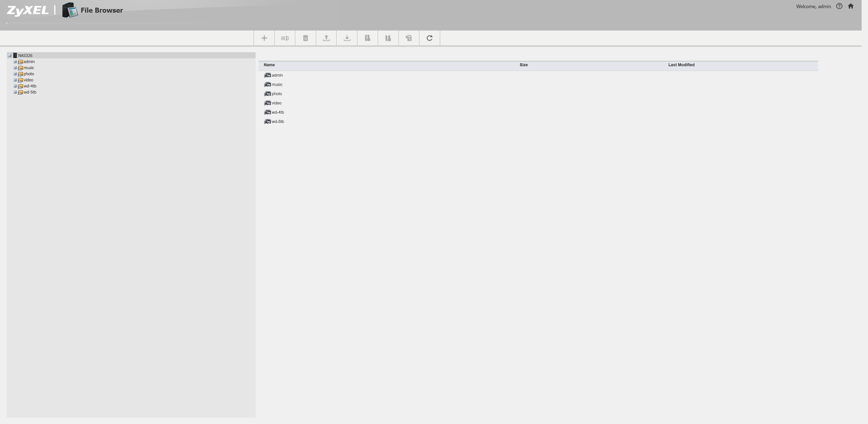This screenshot has height=424, width=868.
Task: Select the wd-5tb share in the tree
Action: pyautogui.click(x=30, y=92)
